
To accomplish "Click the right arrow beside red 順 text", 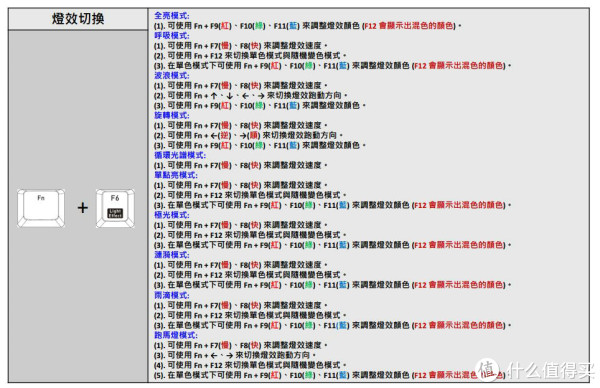I will point(243,135).
